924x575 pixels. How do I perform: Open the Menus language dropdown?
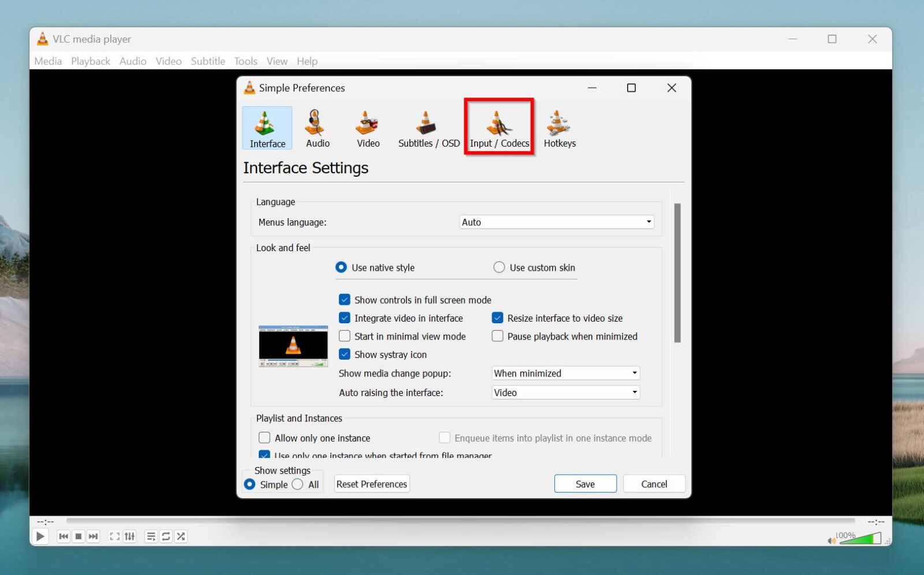[x=555, y=222]
